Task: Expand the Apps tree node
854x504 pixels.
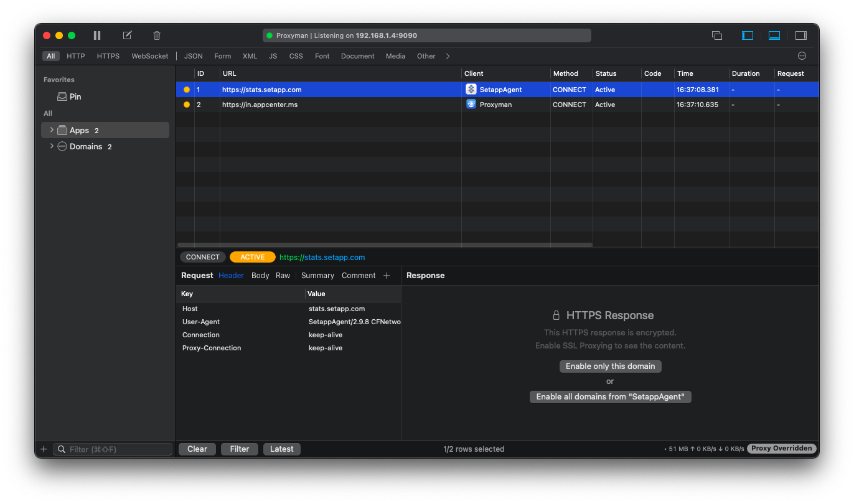Action: pos(52,130)
